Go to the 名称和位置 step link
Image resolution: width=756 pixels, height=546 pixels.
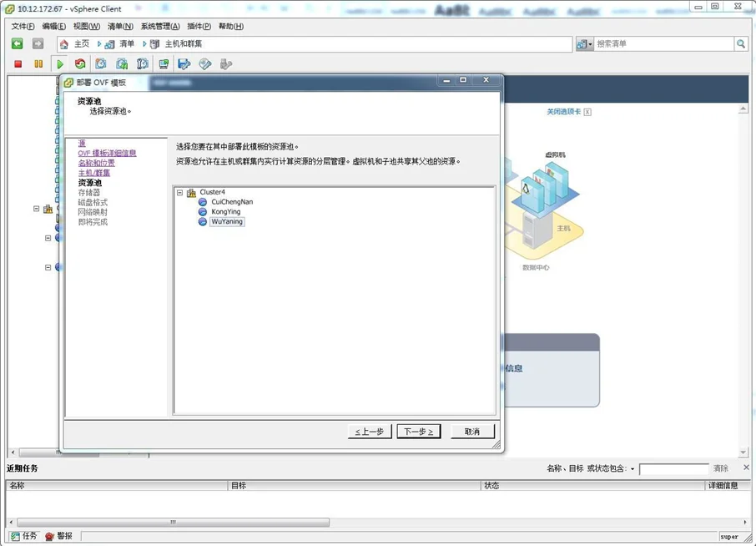click(97, 163)
